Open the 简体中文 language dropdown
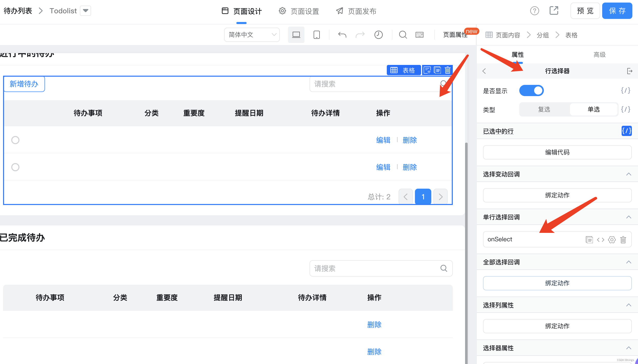Screen dimensions: 638x364 [x=252, y=35]
